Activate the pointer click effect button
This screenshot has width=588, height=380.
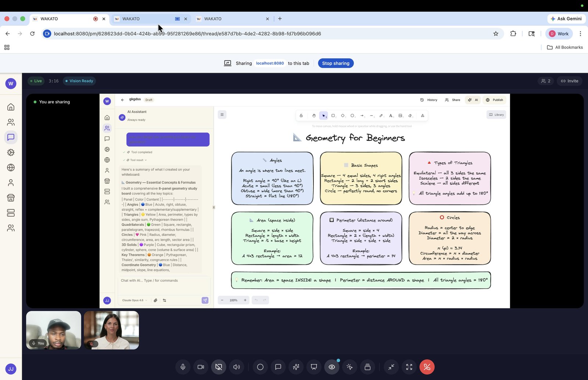point(349,367)
